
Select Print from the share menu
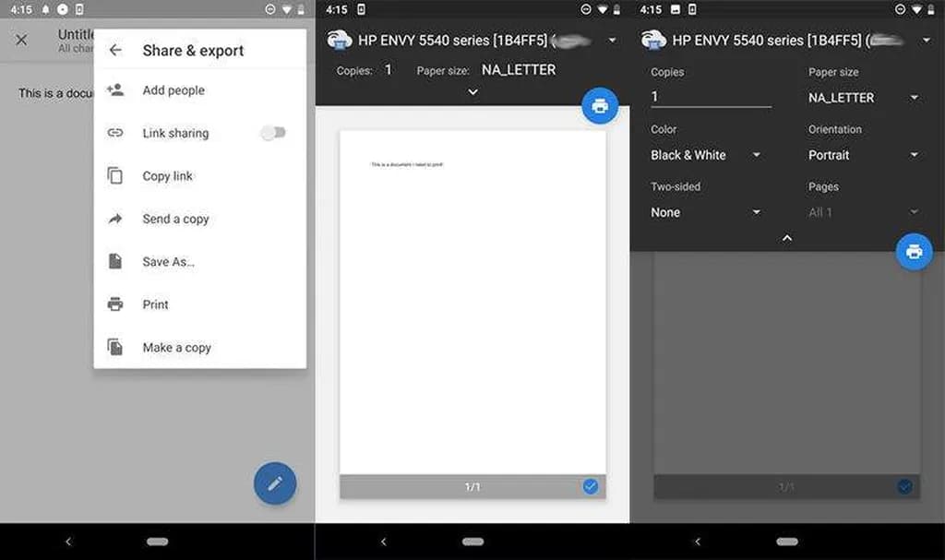click(x=156, y=304)
